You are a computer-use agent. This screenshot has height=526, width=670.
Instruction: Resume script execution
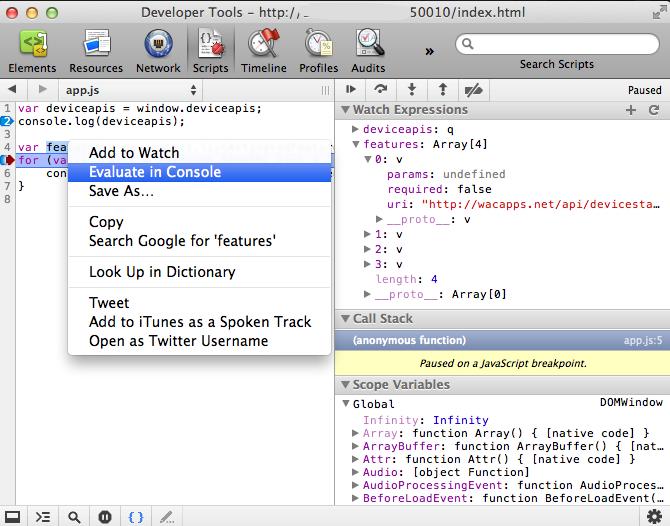click(x=351, y=89)
